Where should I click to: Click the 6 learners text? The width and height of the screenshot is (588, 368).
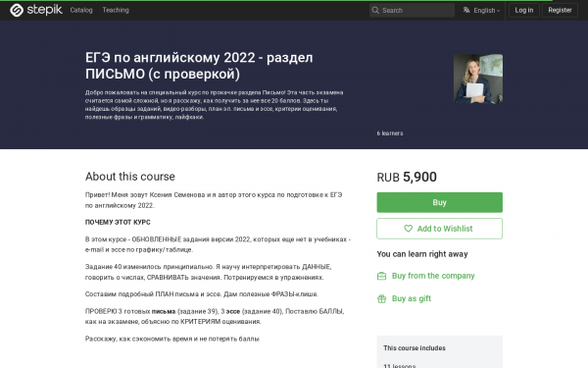pyautogui.click(x=390, y=133)
